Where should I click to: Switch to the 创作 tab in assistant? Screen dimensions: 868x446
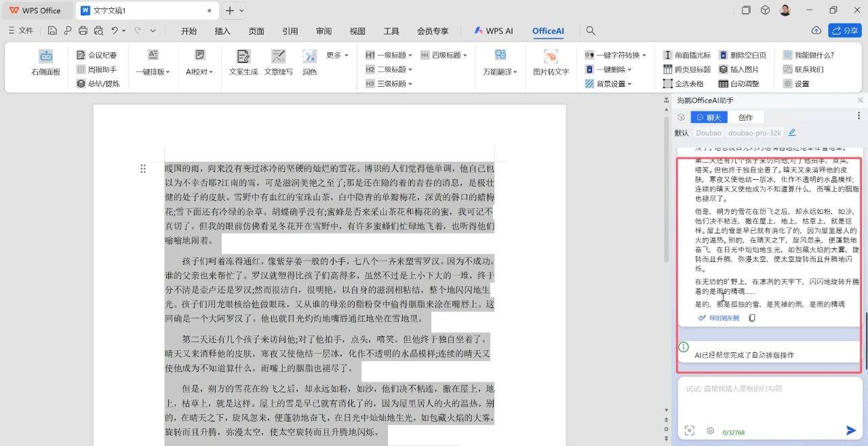point(745,117)
